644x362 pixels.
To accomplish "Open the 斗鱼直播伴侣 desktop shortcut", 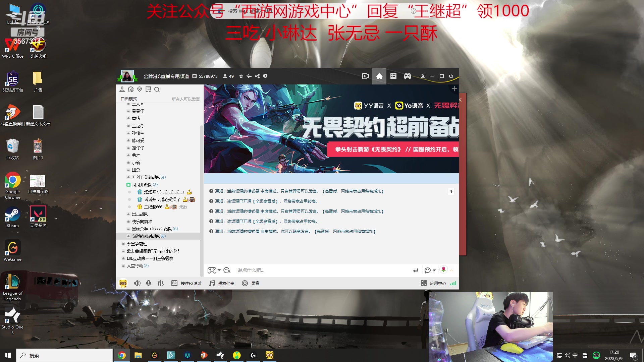I will point(13,115).
